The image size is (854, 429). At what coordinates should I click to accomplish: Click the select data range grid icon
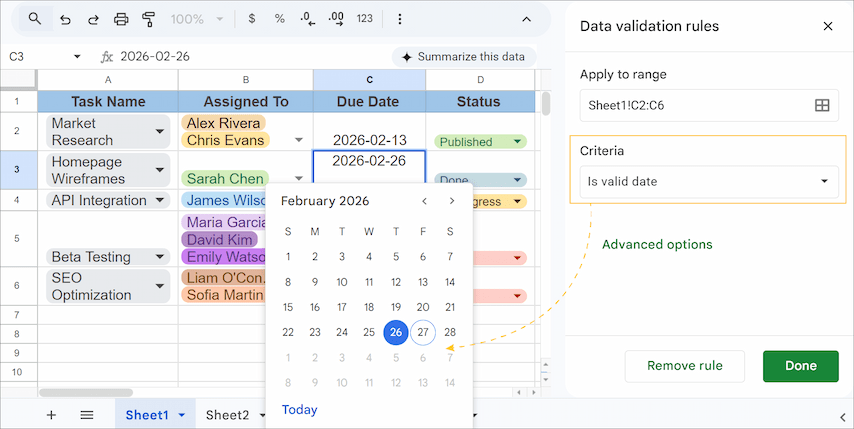coord(822,106)
